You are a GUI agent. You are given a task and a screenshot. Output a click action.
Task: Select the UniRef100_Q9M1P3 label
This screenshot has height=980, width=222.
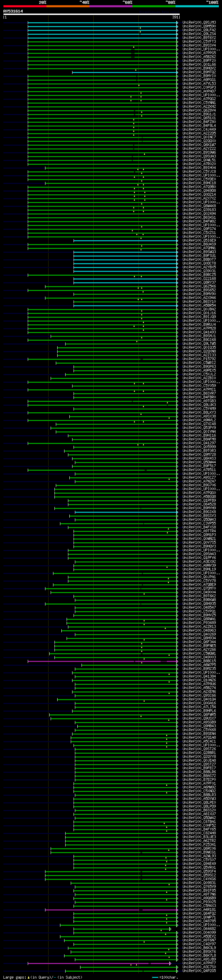[x=199, y=535]
